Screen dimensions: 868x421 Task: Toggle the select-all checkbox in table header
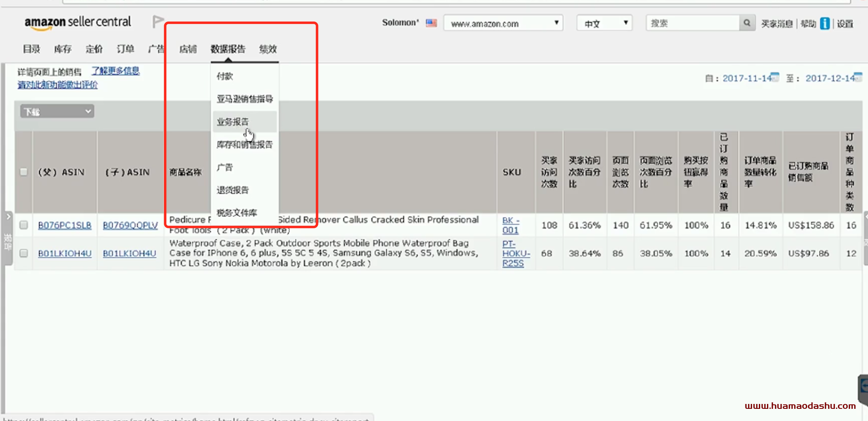[24, 172]
